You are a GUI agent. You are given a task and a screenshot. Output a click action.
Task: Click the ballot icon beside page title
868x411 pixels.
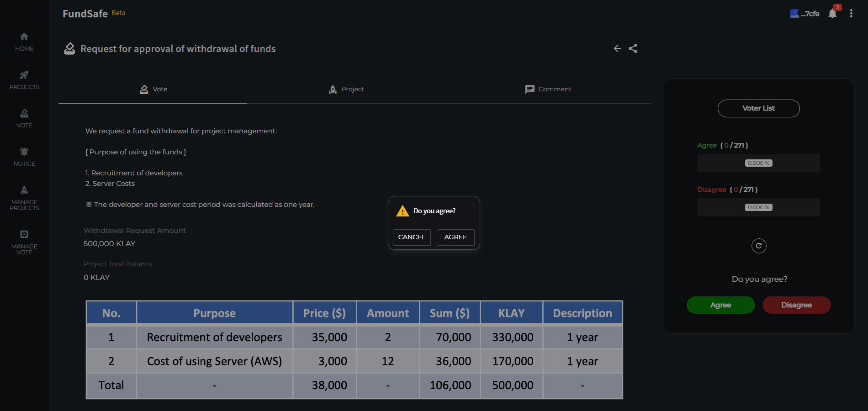(69, 48)
